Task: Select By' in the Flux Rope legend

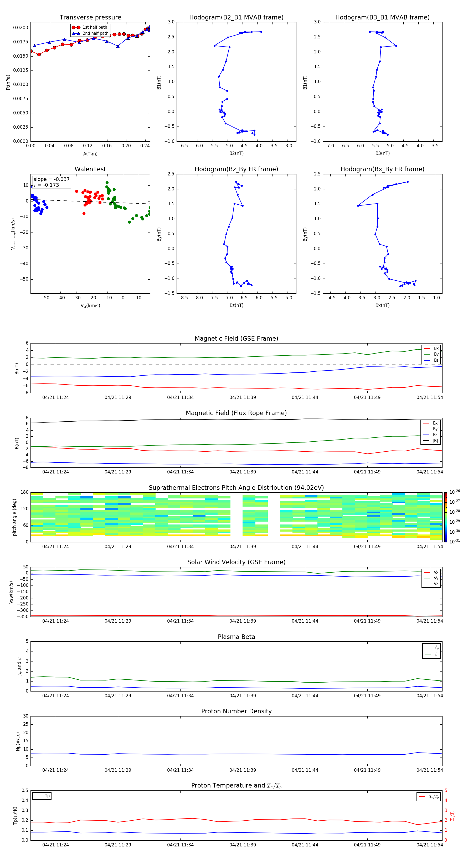Action: click(431, 429)
